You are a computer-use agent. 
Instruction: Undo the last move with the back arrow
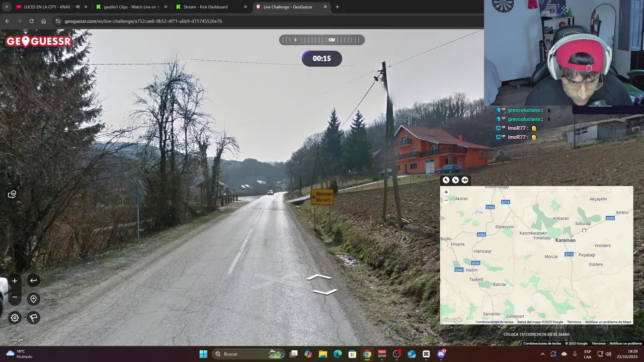[x=33, y=281]
